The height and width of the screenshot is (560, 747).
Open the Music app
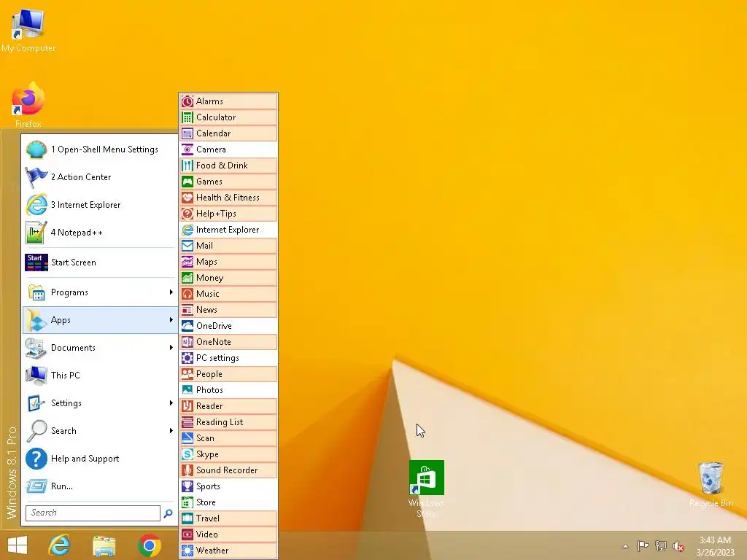[x=228, y=293]
